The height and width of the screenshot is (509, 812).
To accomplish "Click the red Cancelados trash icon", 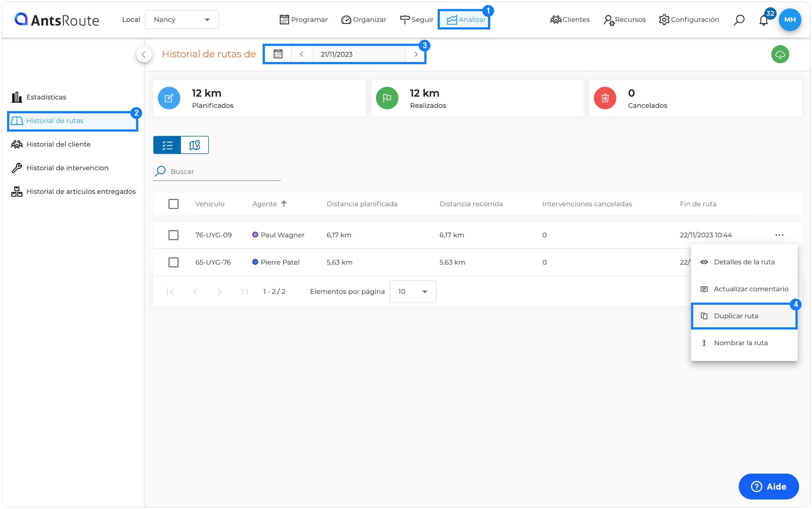I will [605, 98].
